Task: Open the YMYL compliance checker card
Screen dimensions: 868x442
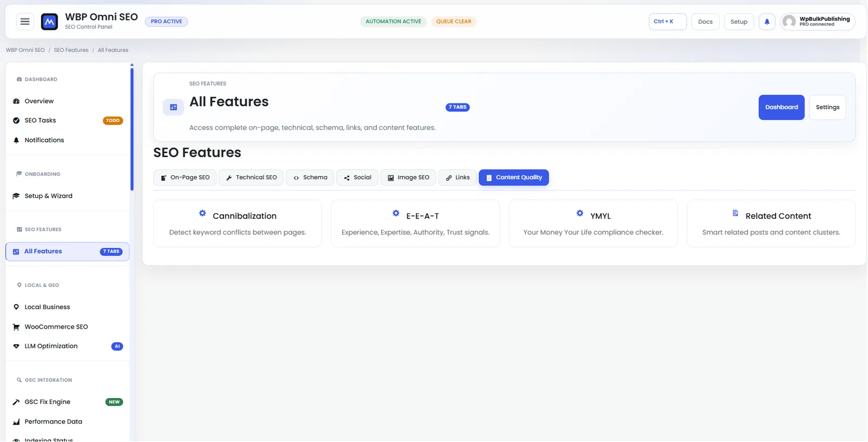Action: click(593, 223)
